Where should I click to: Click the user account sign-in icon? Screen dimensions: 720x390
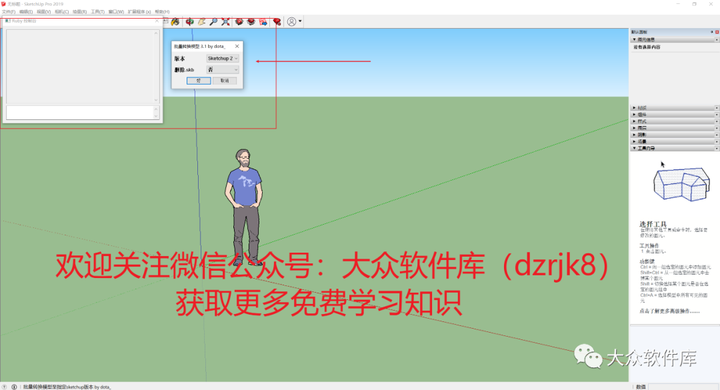point(292,22)
